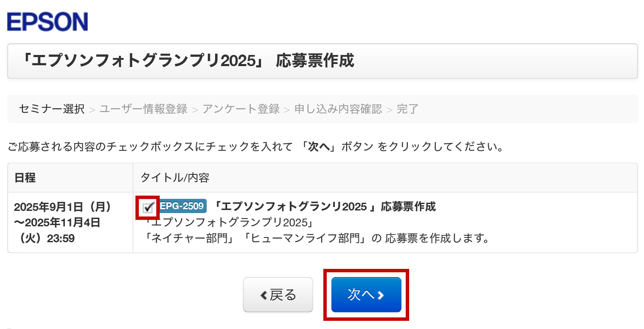The height and width of the screenshot is (329, 644).
Task: Click the left chevron icon beside 戻る
Action: (x=264, y=295)
